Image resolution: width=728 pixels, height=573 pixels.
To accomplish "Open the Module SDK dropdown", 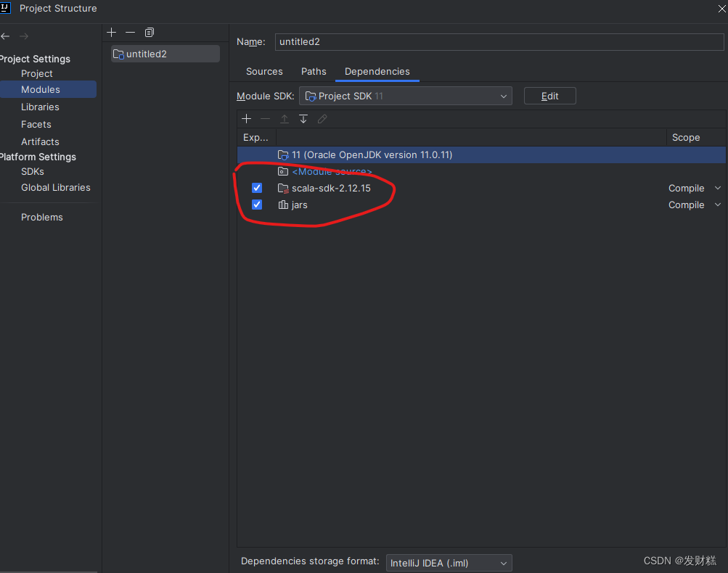I will point(406,96).
